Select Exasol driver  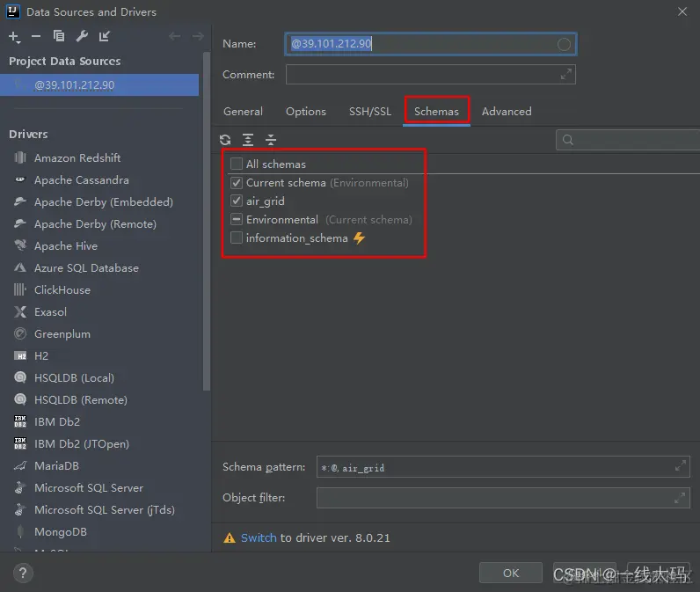50,311
